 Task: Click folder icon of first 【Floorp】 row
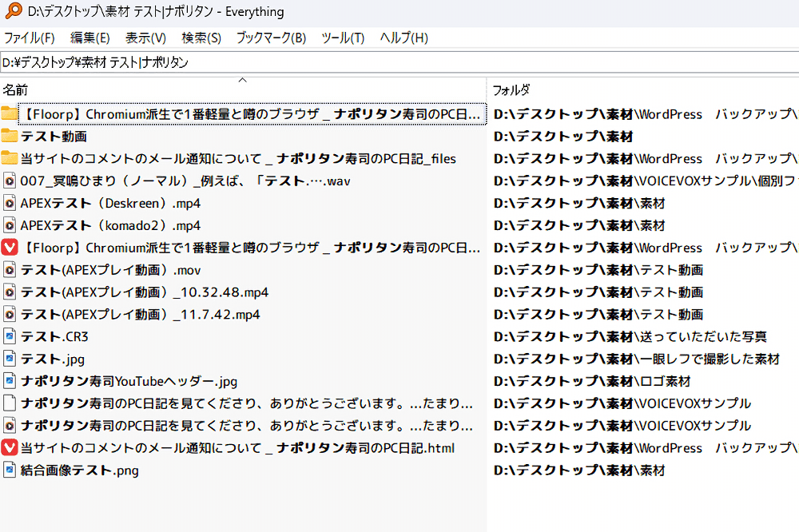(x=9, y=113)
